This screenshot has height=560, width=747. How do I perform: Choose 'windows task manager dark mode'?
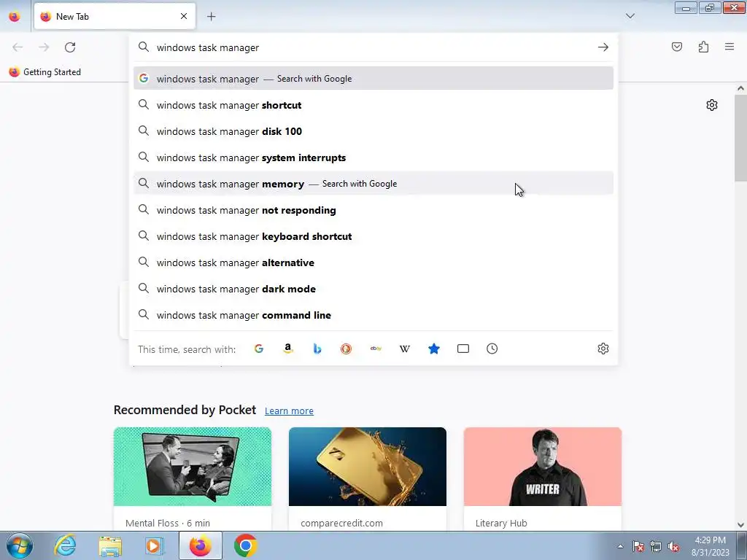pyautogui.click(x=373, y=289)
